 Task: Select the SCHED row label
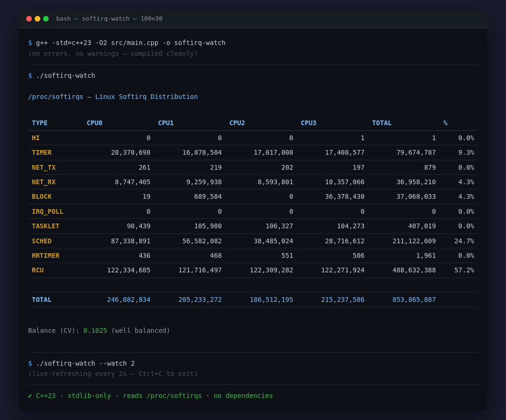(42, 241)
